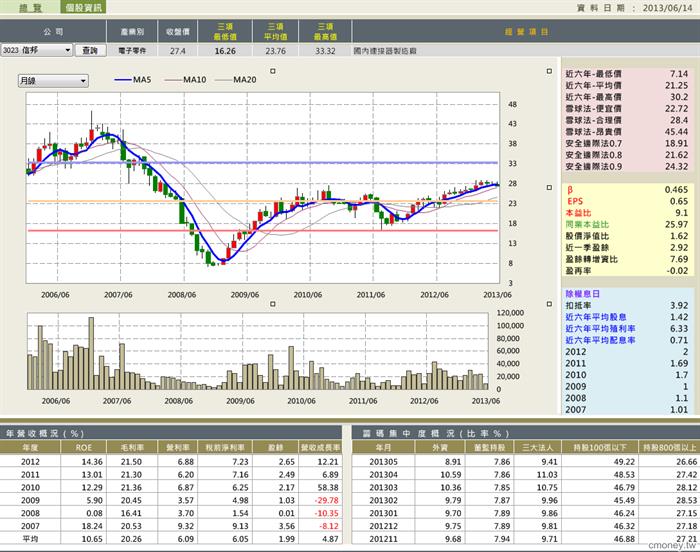This screenshot has height=552, width=700.
Task: Click the square handle beside the six-year price panel
Action: coord(549,71)
